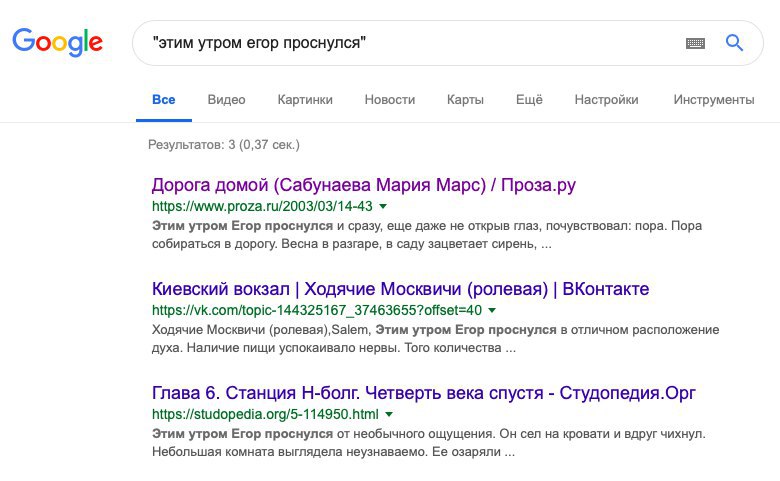780x481 pixels.
Task: Switch to the Видео tab
Action: [226, 99]
